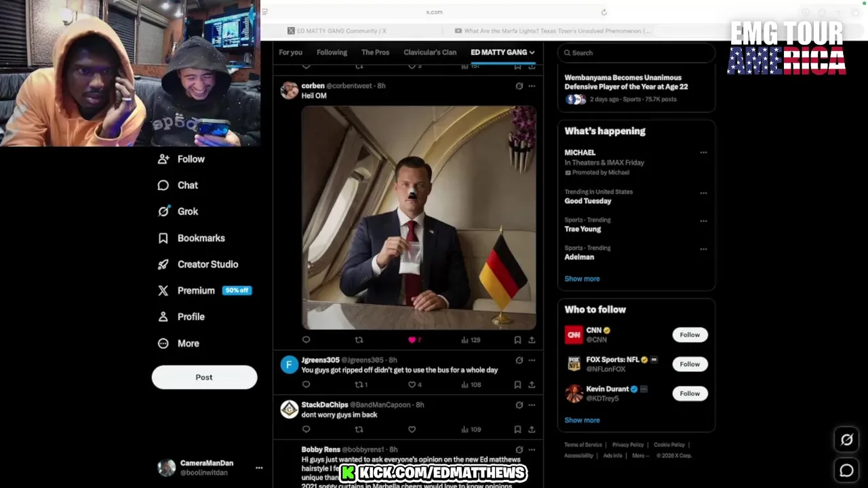Open Grok from the sidebar

[x=178, y=211]
